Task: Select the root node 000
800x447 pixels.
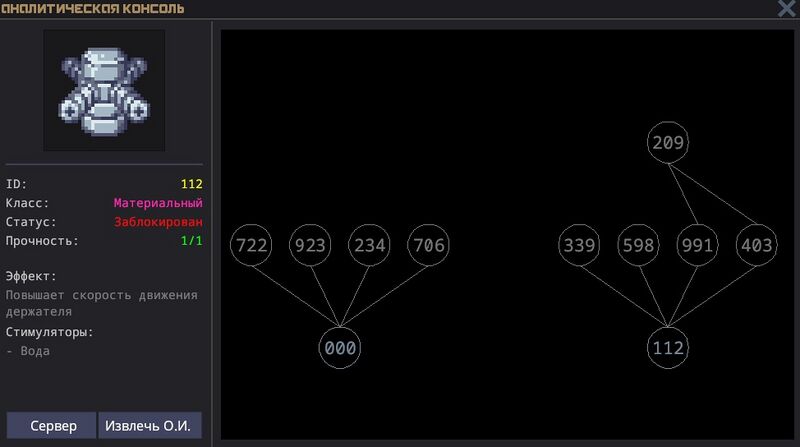Action: point(339,348)
